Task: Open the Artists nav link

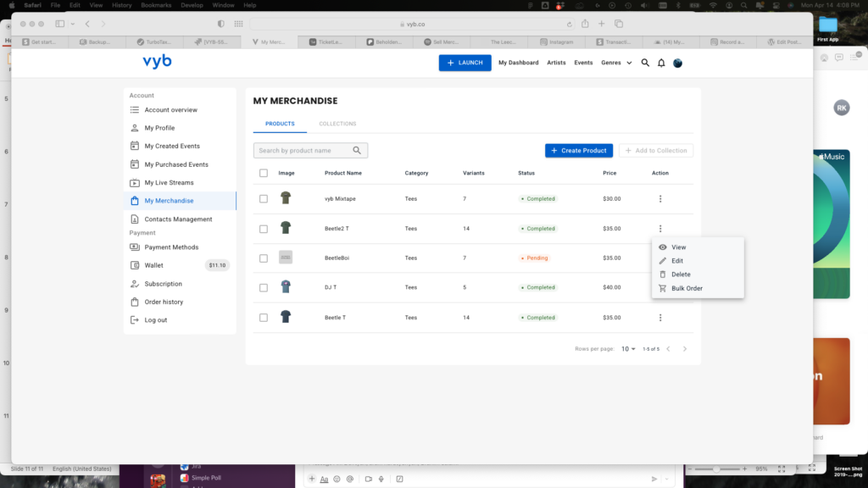Action: 556,63
